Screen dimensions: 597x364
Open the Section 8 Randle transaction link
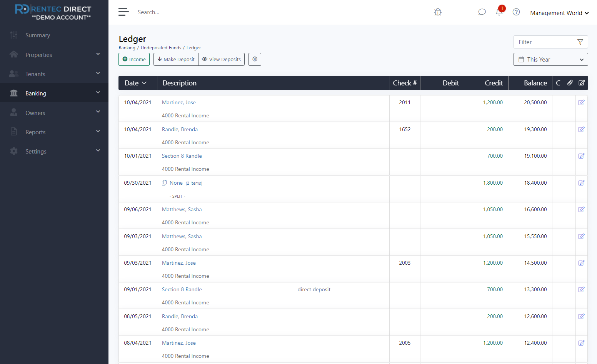(x=182, y=156)
